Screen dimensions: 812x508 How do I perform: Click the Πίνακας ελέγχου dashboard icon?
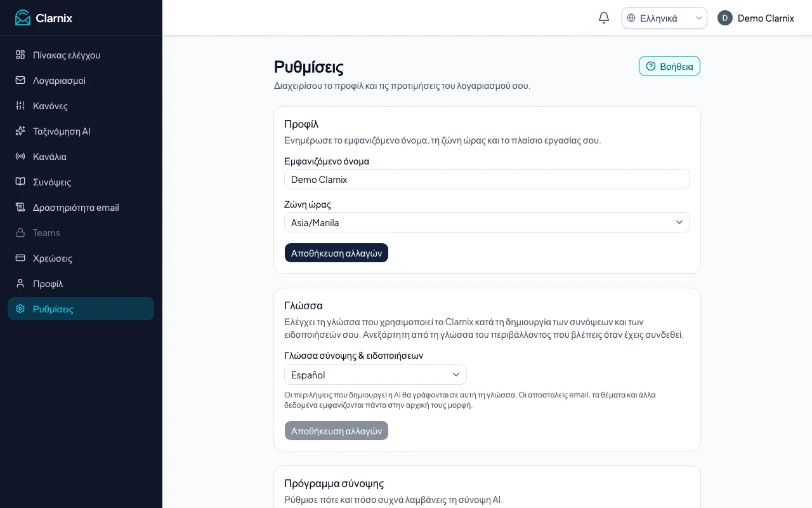pyautogui.click(x=20, y=55)
